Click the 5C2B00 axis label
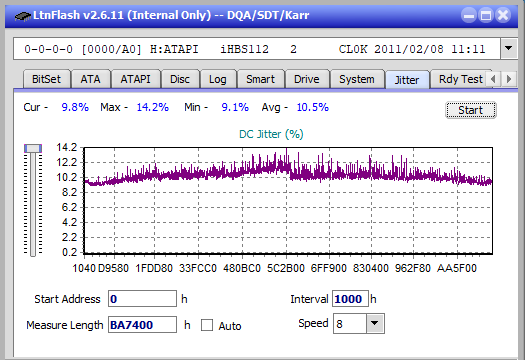Image resolution: width=525 pixels, height=360 pixels. click(286, 268)
